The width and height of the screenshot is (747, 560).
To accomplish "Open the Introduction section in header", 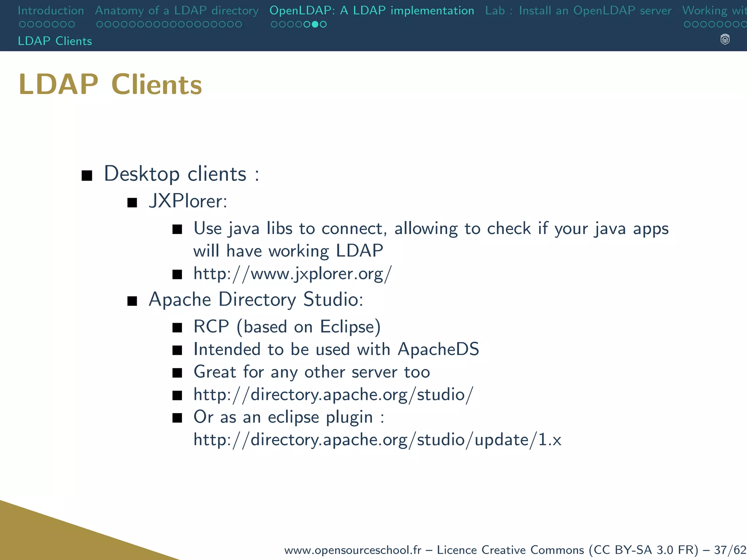I will [51, 11].
